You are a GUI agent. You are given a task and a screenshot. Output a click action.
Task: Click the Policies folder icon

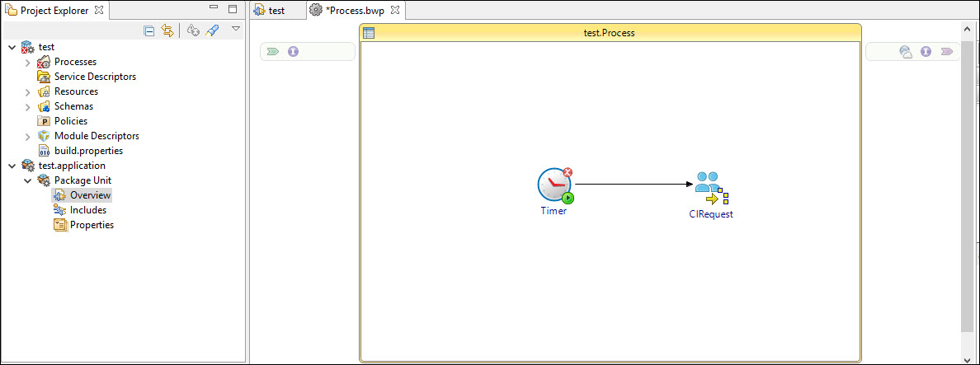[x=44, y=121]
